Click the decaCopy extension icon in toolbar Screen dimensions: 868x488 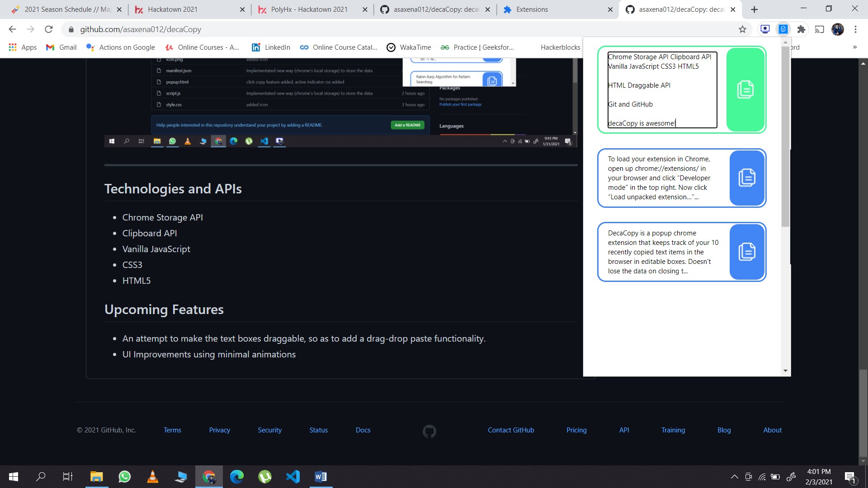point(783,29)
